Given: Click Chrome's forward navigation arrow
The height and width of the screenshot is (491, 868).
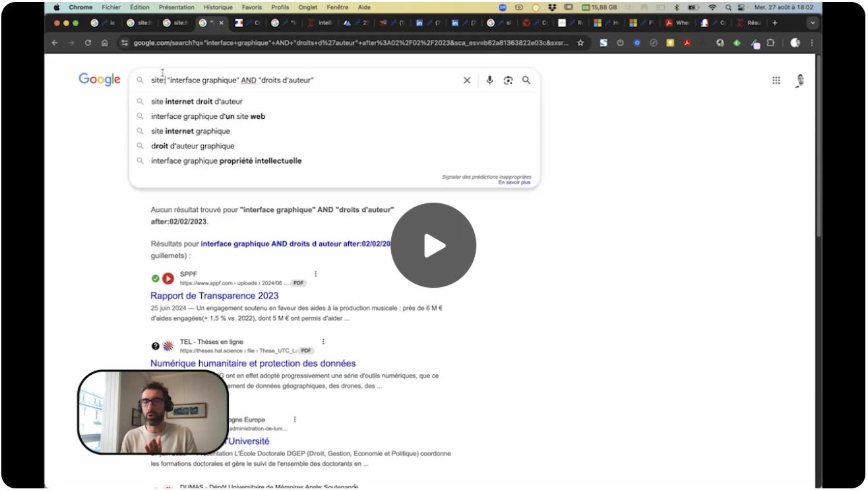Looking at the screenshot, I should [71, 43].
